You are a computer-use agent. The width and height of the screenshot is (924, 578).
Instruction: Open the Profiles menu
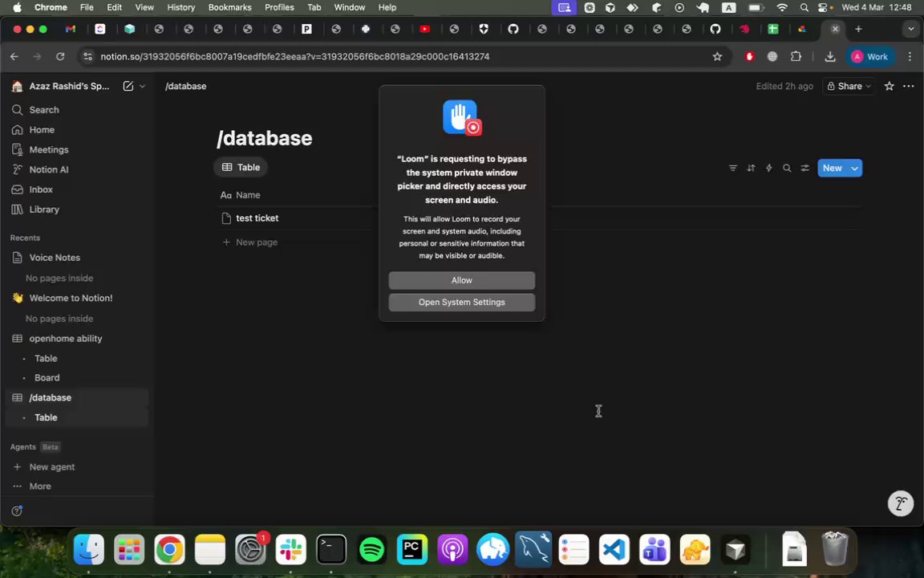point(279,7)
